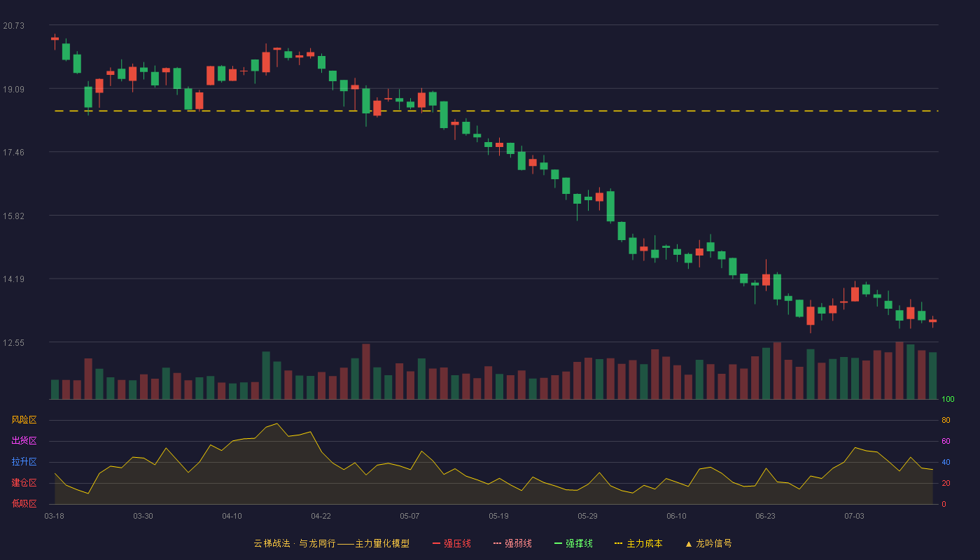This screenshot has width=980, height=560.
Task: Toggle the 强压线 legend item
Action: pyautogui.click(x=451, y=543)
